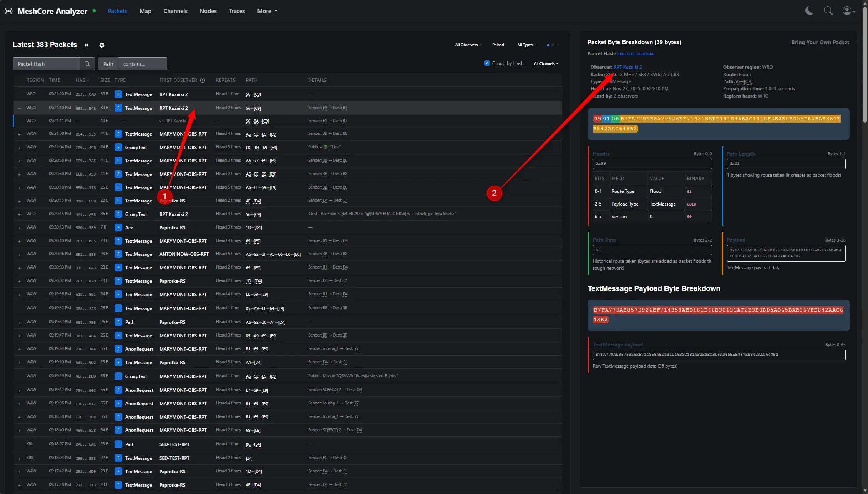
Task: Click Bring Your Own Packet link
Action: (x=820, y=42)
